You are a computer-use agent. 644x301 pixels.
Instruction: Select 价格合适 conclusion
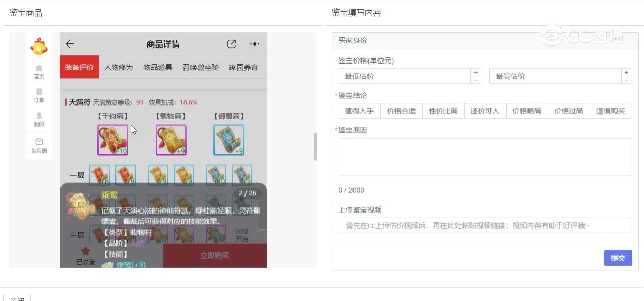pyautogui.click(x=401, y=111)
